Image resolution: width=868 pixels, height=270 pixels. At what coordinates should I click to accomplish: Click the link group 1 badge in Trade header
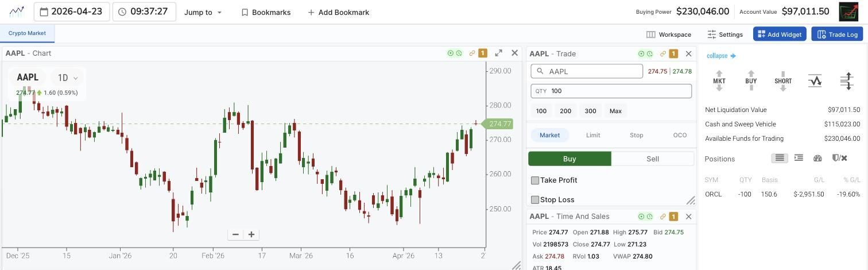[x=673, y=54]
